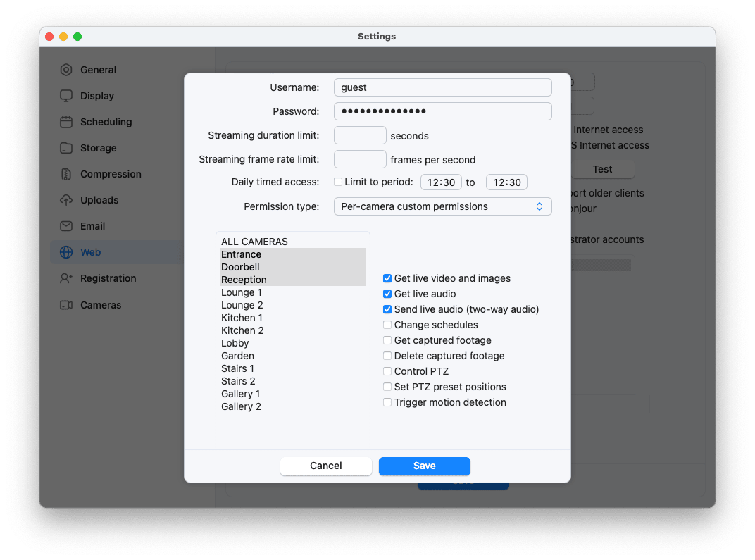Viewport: 755px width, 560px height.
Task: Click the first time field showing 12:30
Action: click(441, 182)
